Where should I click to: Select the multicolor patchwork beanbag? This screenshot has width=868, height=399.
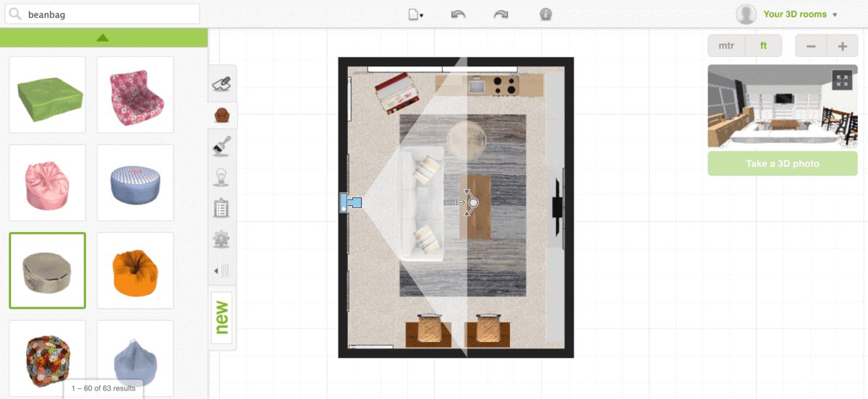point(47,359)
